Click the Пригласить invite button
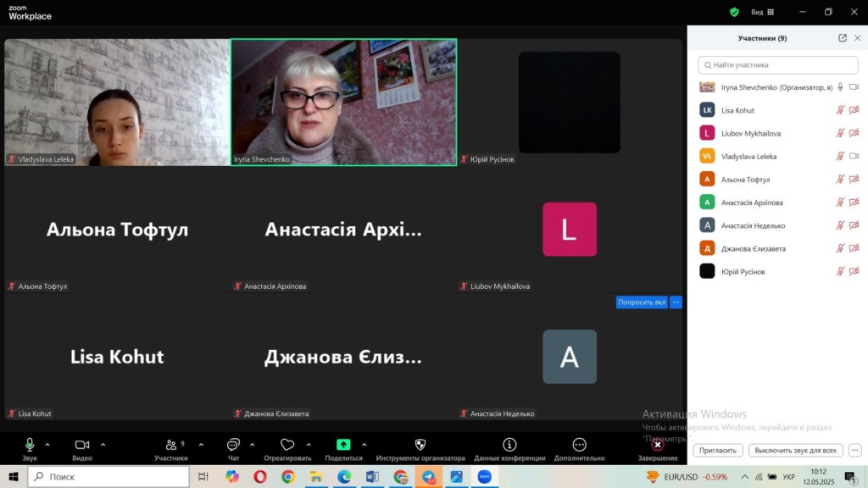Image resolution: width=868 pixels, height=488 pixels. click(x=717, y=451)
